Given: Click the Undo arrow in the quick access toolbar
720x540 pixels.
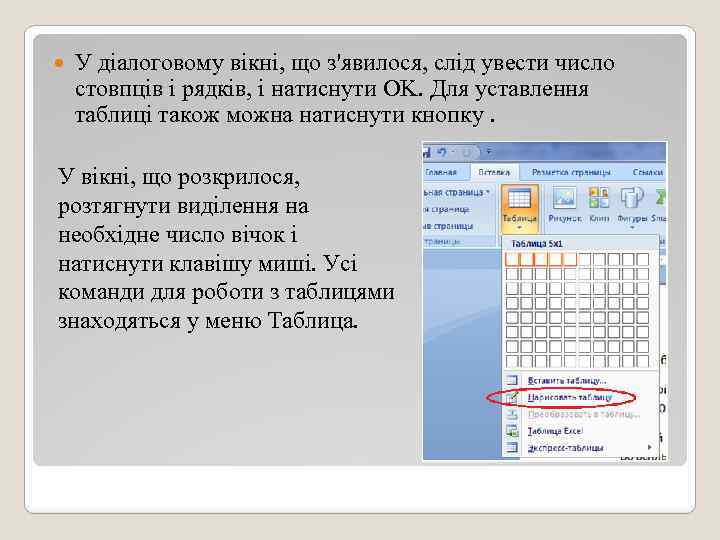Looking at the screenshot, I should 442,152.
